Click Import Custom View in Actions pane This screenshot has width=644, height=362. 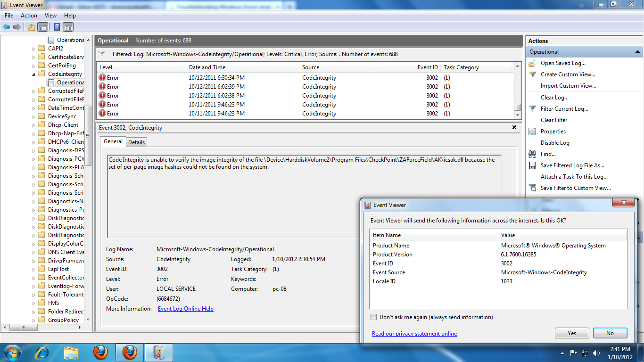[569, 86]
